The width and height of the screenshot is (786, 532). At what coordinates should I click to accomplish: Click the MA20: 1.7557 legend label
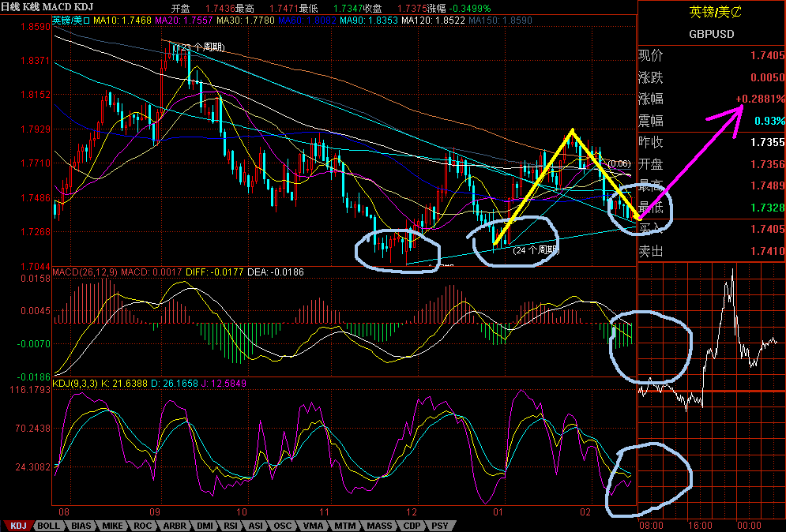(184, 21)
